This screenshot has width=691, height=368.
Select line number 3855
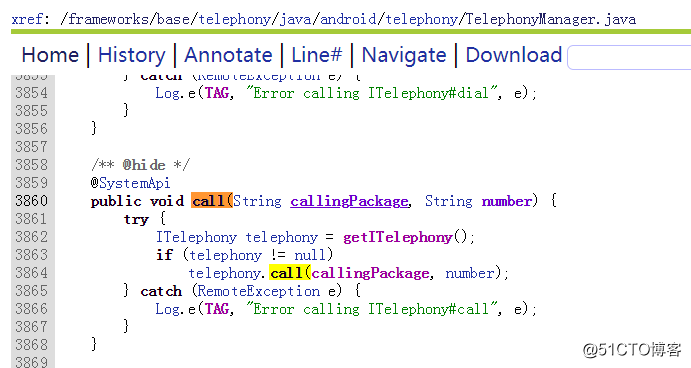31,111
